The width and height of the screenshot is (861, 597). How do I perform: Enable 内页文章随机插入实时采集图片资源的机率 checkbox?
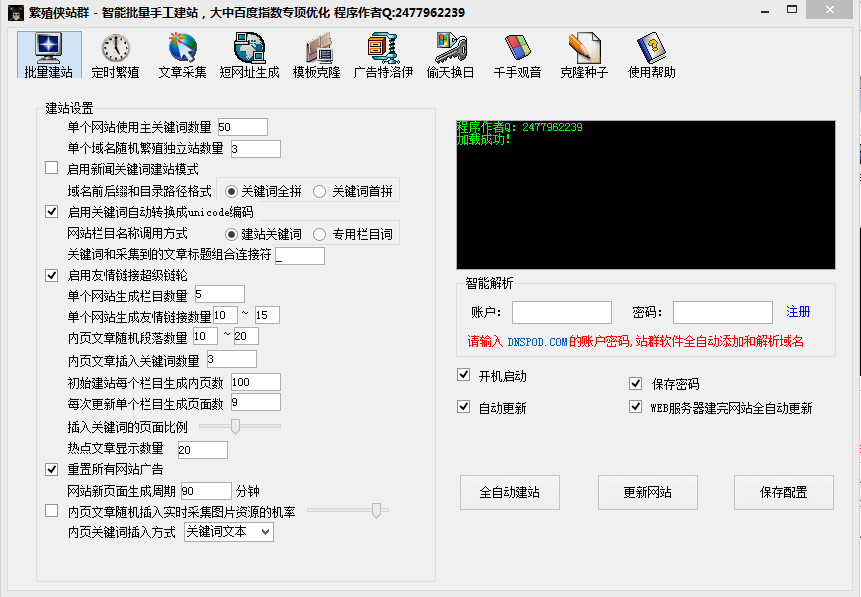[52, 511]
